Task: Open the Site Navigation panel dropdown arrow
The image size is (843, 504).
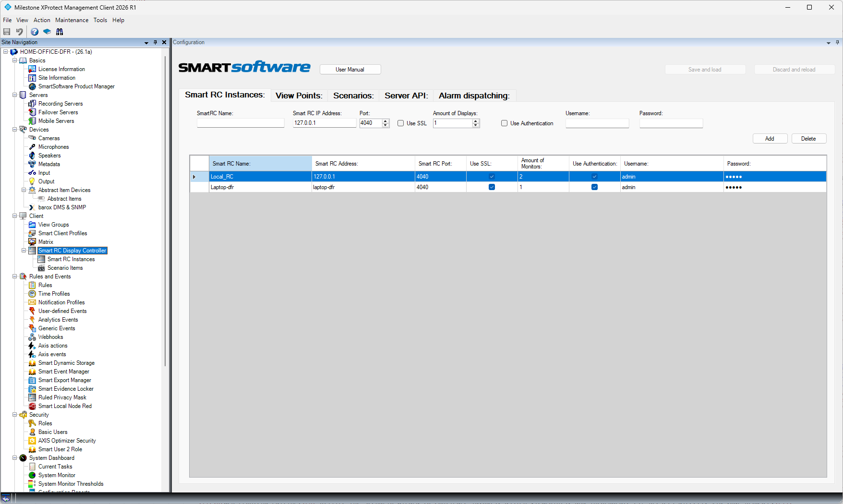Action: (146, 43)
